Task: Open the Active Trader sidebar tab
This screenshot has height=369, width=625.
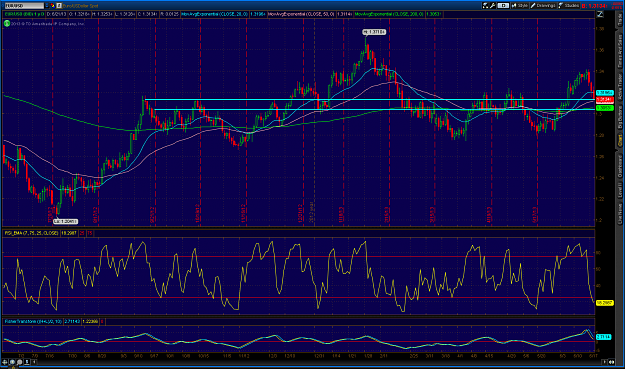Action: tap(620, 87)
